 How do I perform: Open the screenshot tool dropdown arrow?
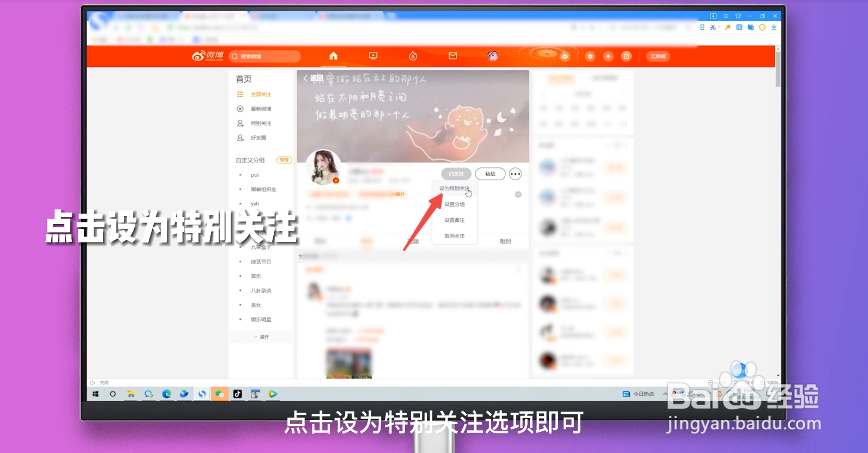click(719, 27)
